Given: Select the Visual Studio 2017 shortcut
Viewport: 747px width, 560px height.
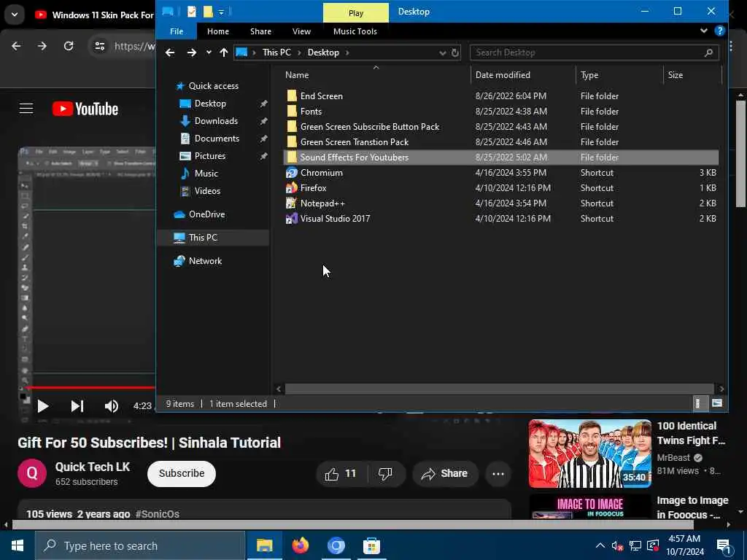Looking at the screenshot, I should (335, 219).
